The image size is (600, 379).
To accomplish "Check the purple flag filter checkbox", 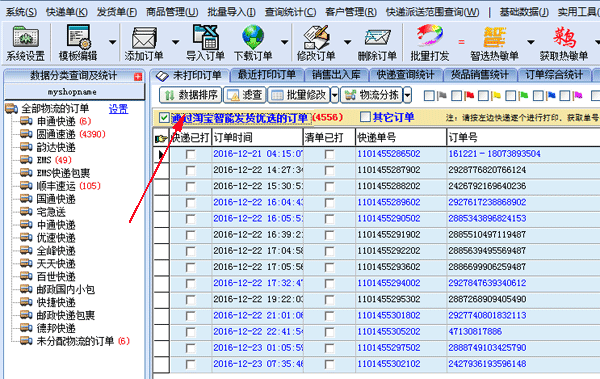I will pos(565,96).
